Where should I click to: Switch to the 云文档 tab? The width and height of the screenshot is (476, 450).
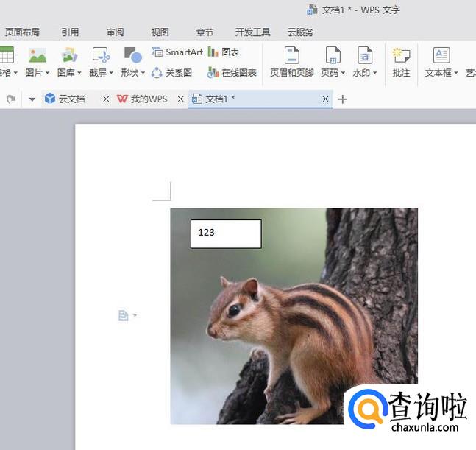coord(71,99)
